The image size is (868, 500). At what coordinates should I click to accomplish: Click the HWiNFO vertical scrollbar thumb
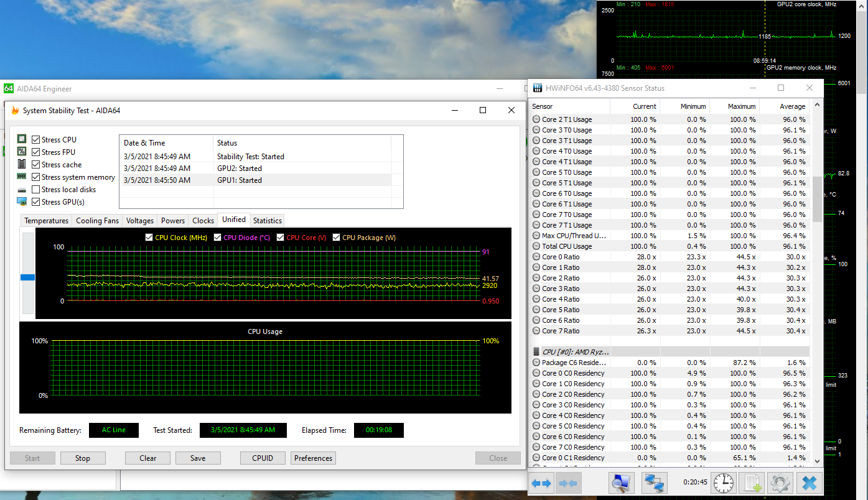(818, 199)
